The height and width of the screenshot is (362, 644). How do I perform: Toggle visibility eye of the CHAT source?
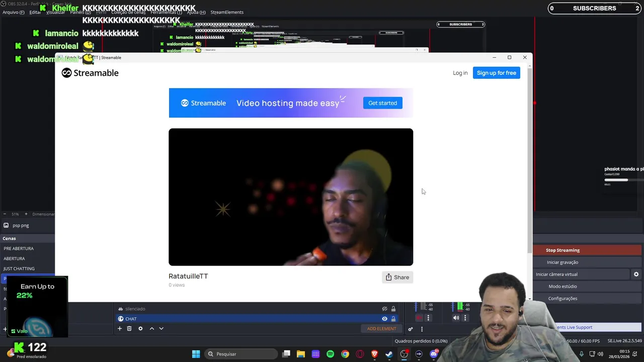click(384, 319)
